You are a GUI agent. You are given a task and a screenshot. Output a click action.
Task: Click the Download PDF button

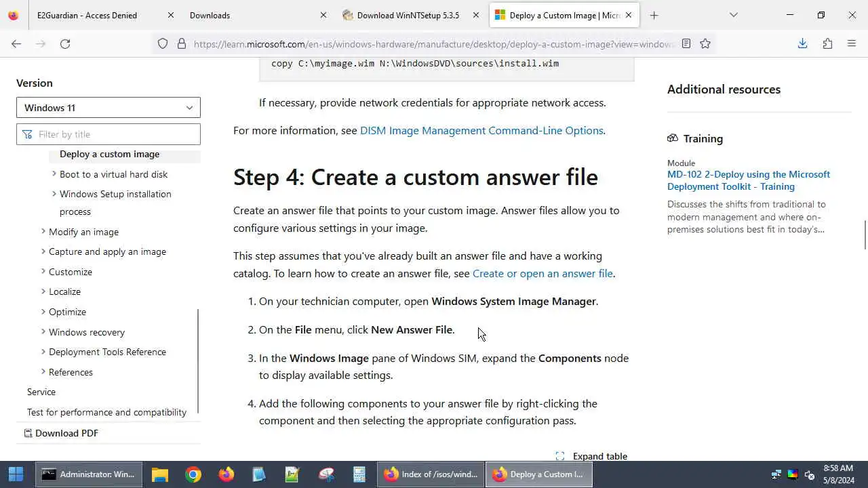[61, 433]
